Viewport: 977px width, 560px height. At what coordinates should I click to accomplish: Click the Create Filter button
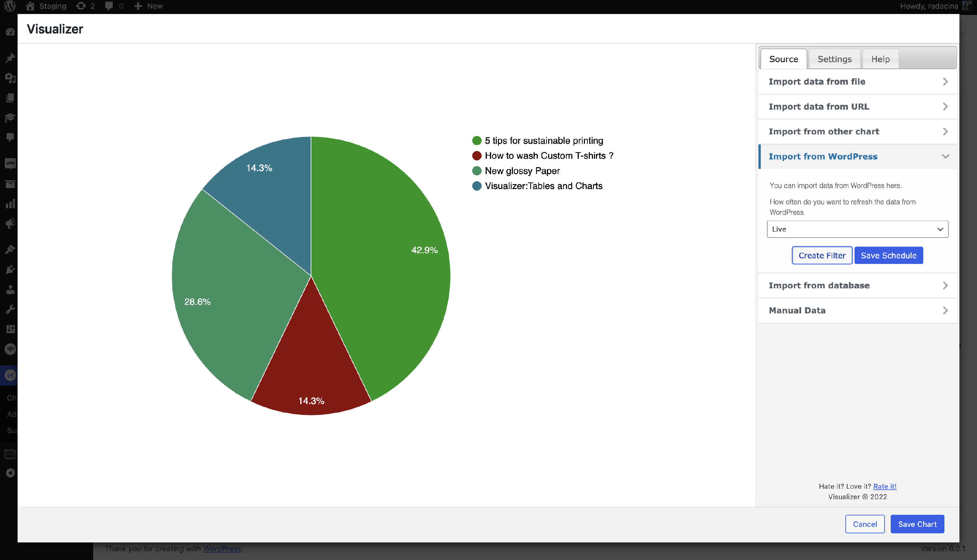point(821,255)
